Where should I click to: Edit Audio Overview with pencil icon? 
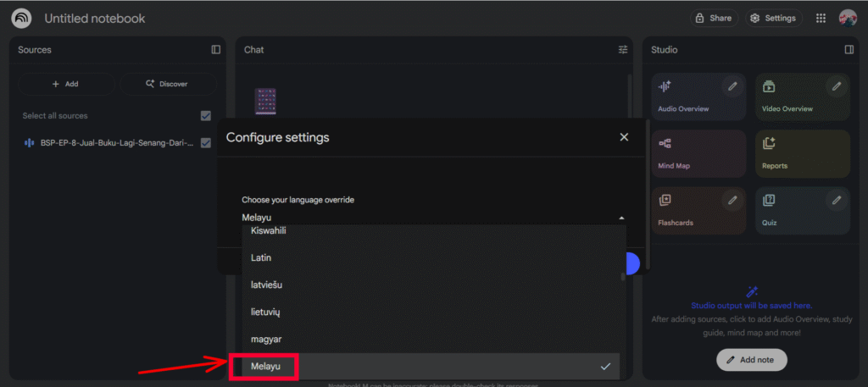[732, 86]
